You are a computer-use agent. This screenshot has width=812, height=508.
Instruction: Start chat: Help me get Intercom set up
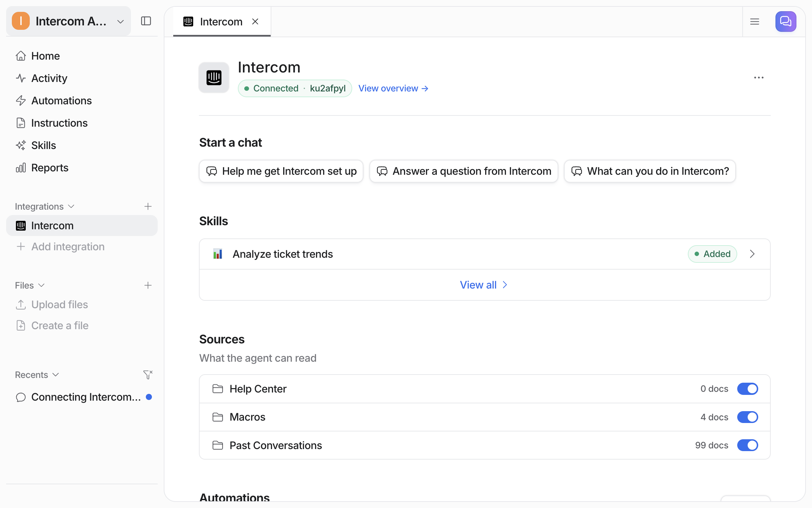(x=281, y=171)
